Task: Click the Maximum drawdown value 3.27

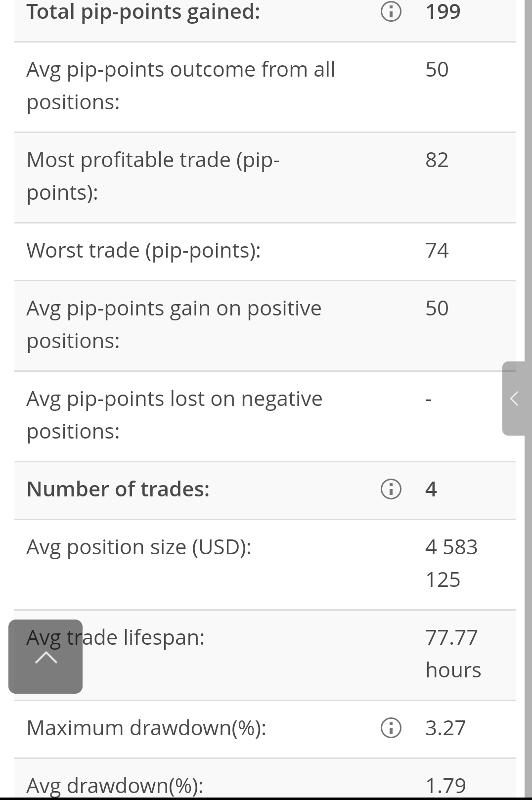Action: [445, 728]
